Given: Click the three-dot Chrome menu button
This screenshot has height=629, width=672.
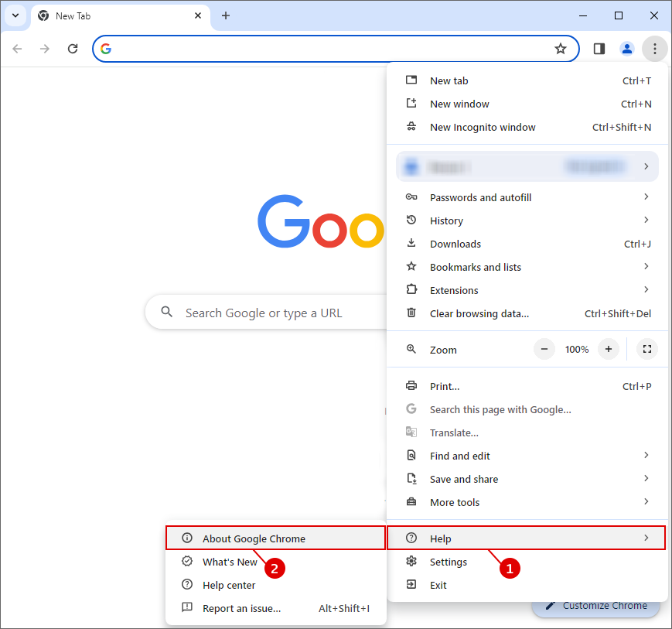Looking at the screenshot, I should pyautogui.click(x=654, y=49).
